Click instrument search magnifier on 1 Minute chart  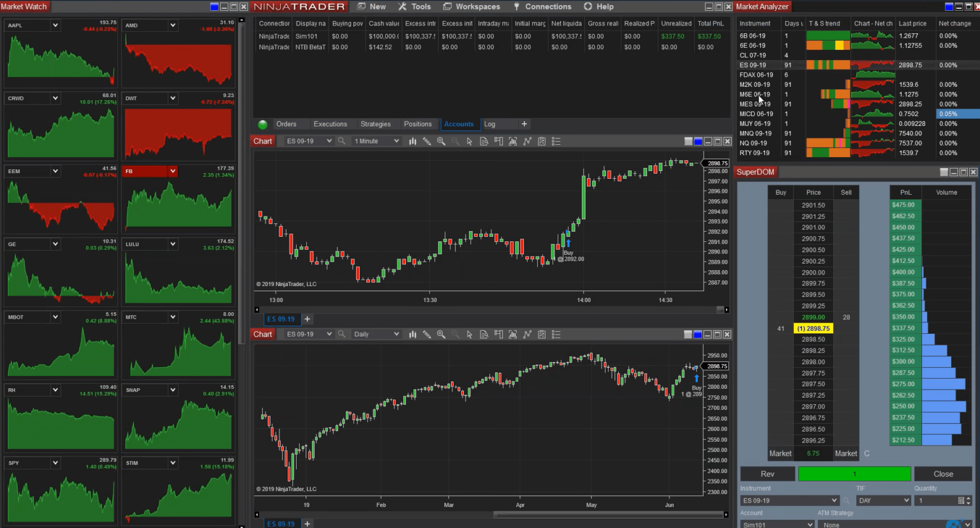coord(342,141)
